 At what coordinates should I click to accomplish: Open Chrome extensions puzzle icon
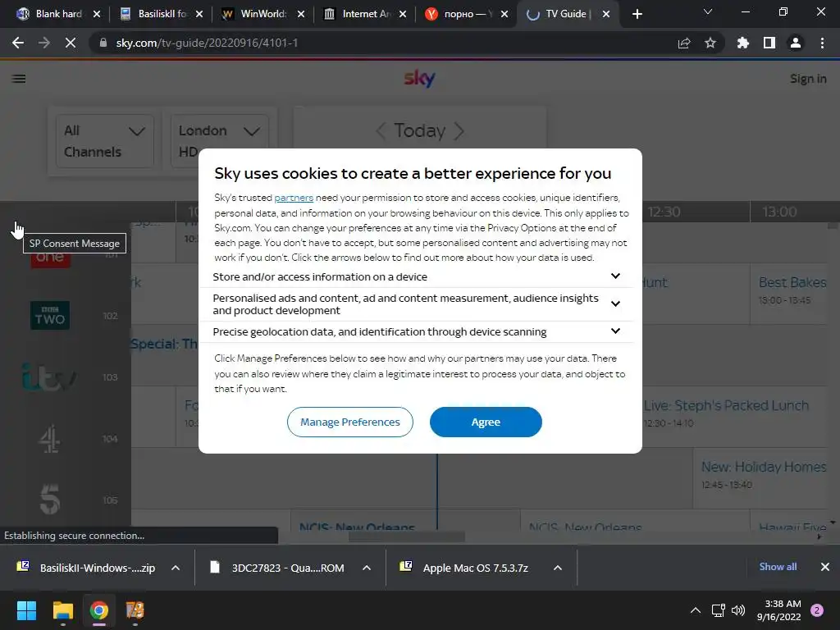(x=742, y=43)
